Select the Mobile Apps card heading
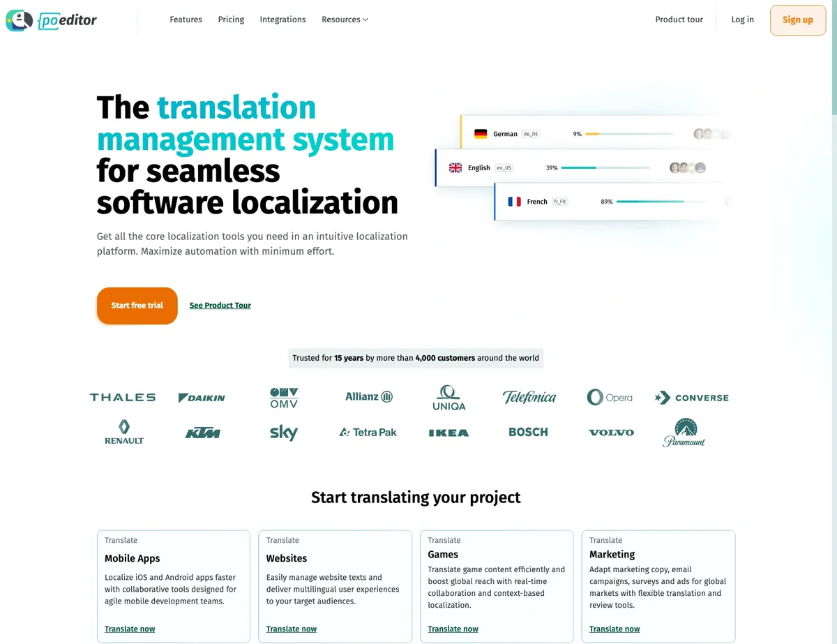The image size is (837, 644). (133, 558)
